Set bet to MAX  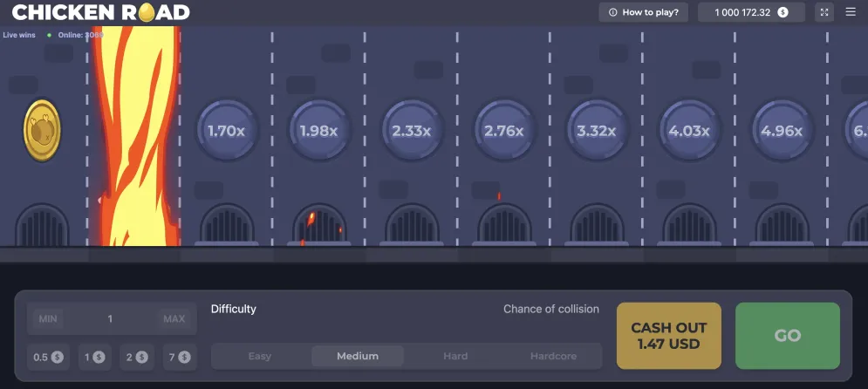pos(174,318)
